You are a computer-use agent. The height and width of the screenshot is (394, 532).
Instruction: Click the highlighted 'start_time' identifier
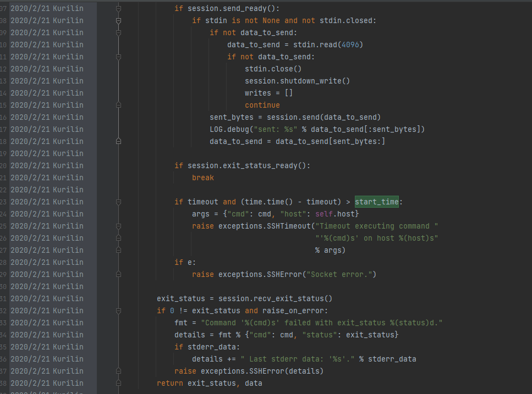click(x=377, y=202)
